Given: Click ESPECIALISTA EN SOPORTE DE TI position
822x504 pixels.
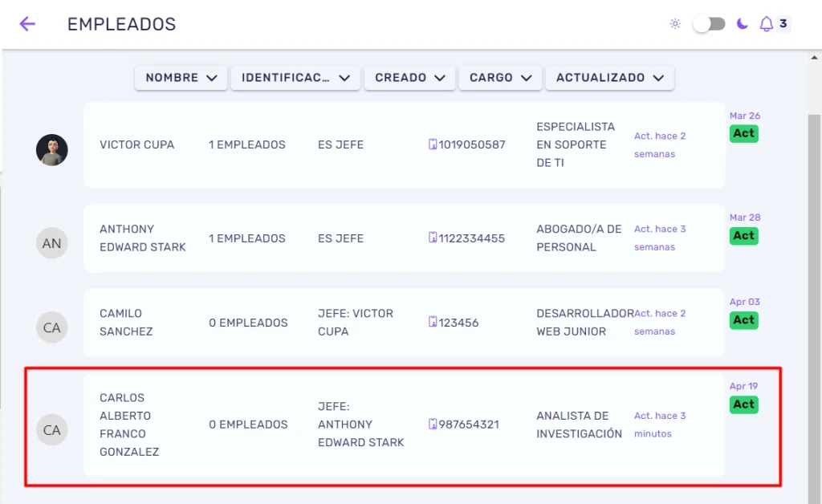Looking at the screenshot, I should click(x=576, y=144).
